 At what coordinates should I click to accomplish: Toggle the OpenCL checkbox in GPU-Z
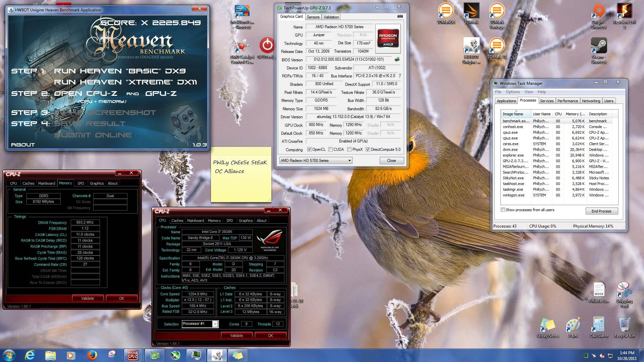click(309, 149)
